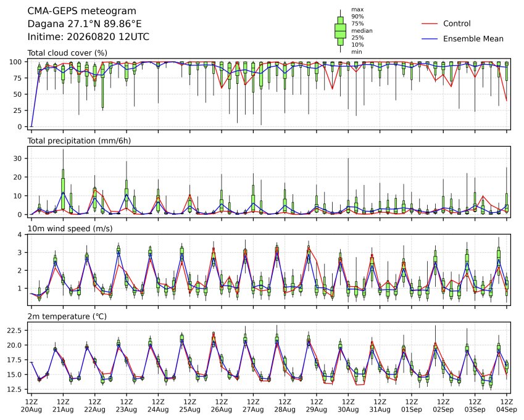Click the 100 tick on cloud cover axis
The width and height of the screenshot is (524, 420).
coord(15,62)
